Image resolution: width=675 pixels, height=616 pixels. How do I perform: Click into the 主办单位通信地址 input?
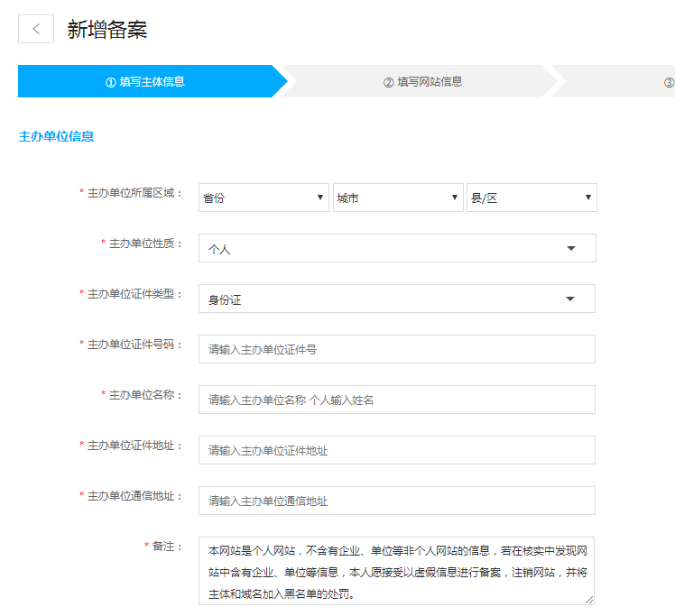(x=396, y=501)
